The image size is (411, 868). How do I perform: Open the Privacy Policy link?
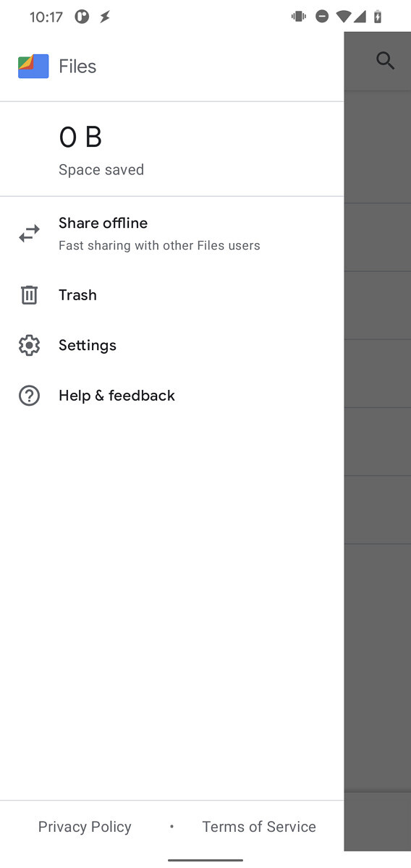[x=85, y=827]
